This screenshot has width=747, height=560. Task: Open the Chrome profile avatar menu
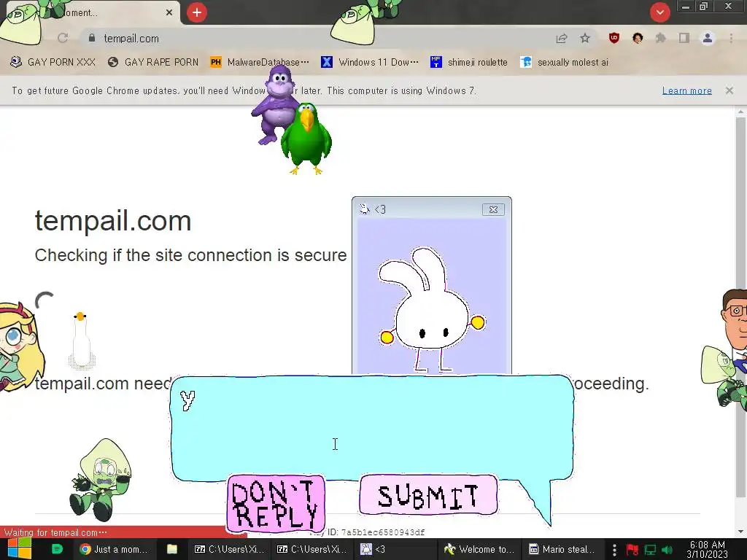coord(708,38)
